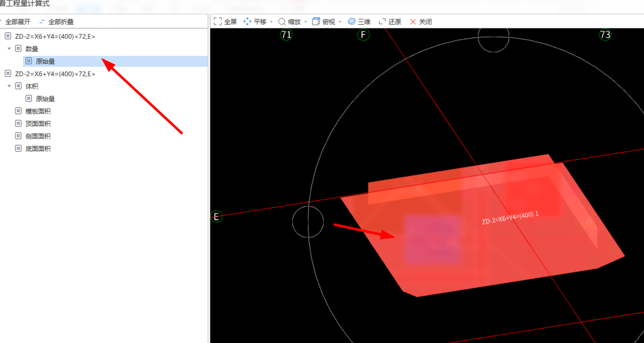Viewport: 644px width, 343px height.
Task: Click 全部展开 to expand all
Action: point(15,22)
